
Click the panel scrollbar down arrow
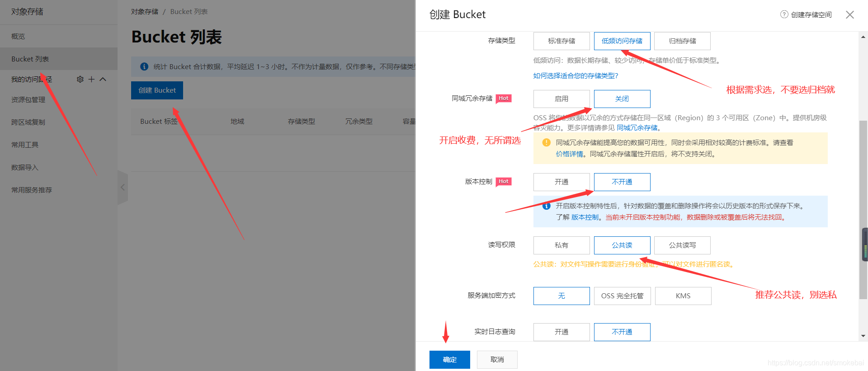[x=863, y=336]
